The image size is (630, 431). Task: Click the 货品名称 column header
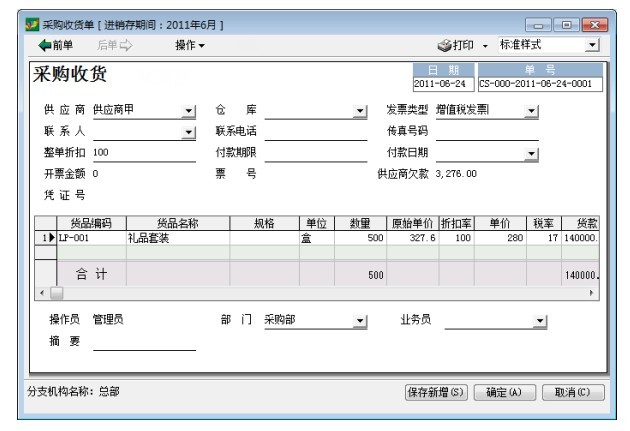pos(178,223)
